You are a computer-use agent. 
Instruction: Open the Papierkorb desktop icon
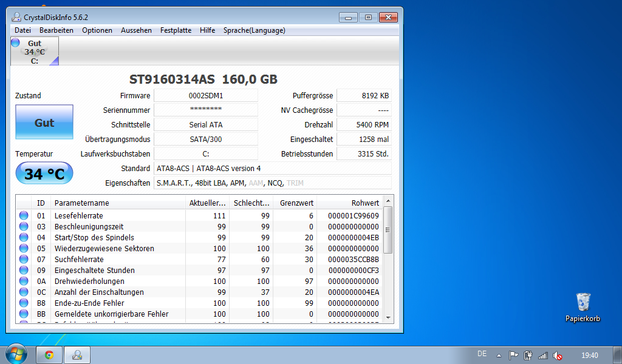583,308
